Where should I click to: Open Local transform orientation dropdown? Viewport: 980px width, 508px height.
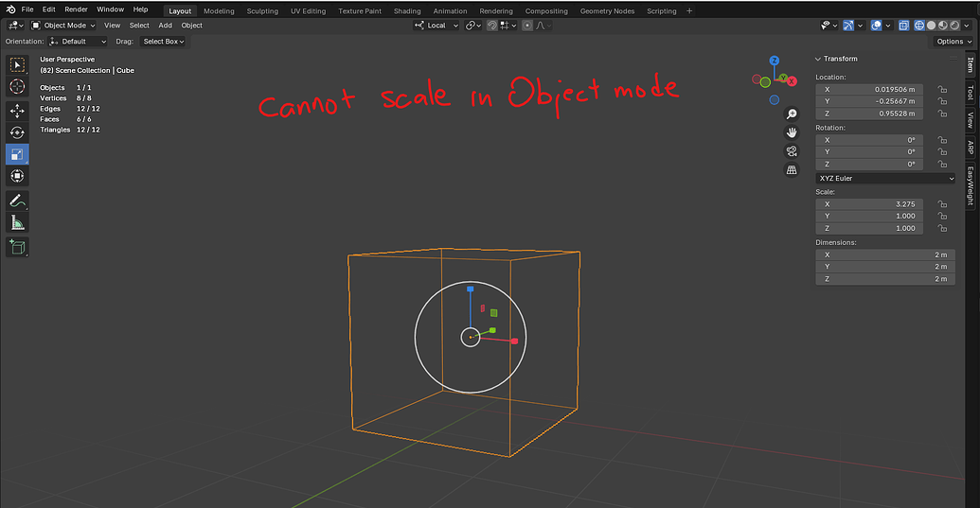(437, 26)
